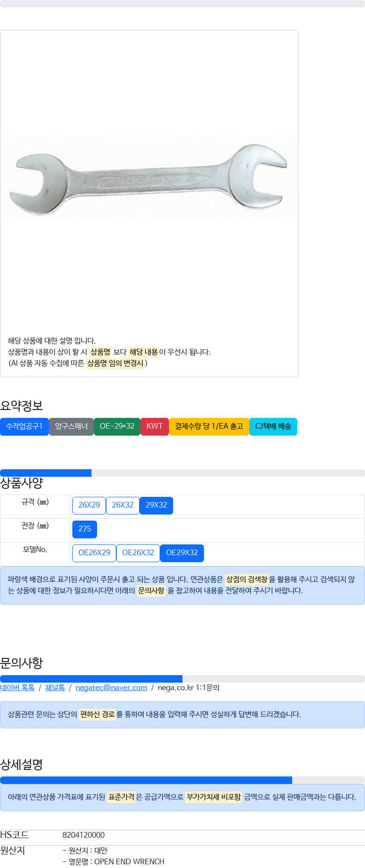Click the 상품사양 progress bar

(x=182, y=473)
